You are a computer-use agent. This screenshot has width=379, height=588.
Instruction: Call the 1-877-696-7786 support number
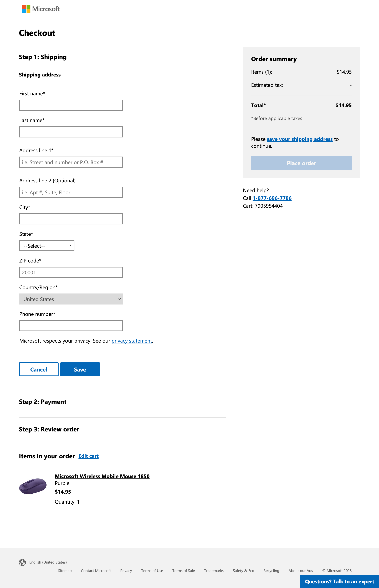point(272,198)
